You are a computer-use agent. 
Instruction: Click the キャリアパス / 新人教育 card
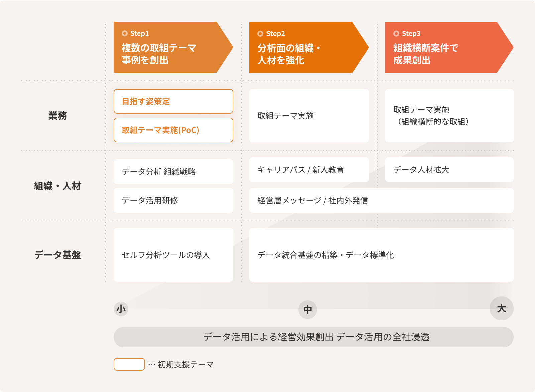309,170
